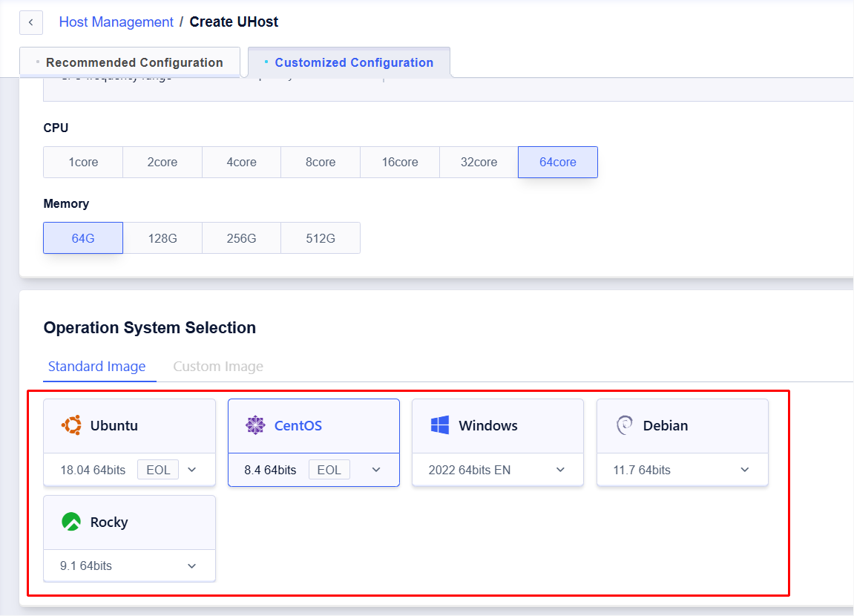This screenshot has width=854, height=616.
Task: Select the Debian operating system name
Action: click(666, 426)
